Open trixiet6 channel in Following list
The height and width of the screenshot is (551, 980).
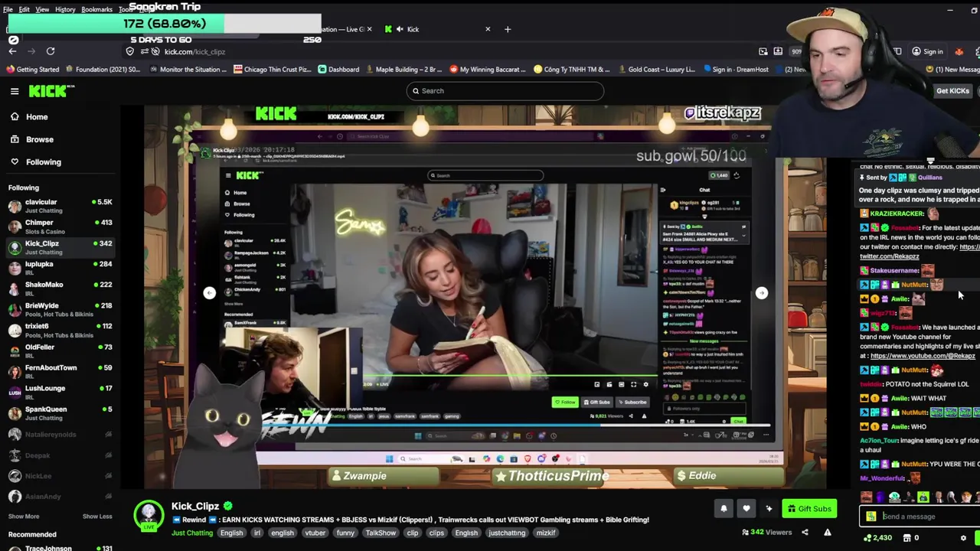[60, 330]
